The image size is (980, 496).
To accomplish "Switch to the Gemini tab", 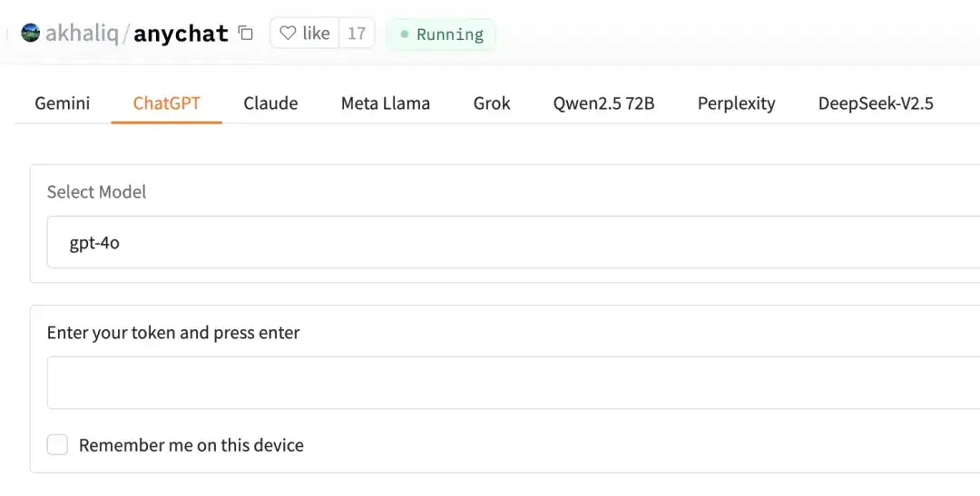I will pos(63,103).
